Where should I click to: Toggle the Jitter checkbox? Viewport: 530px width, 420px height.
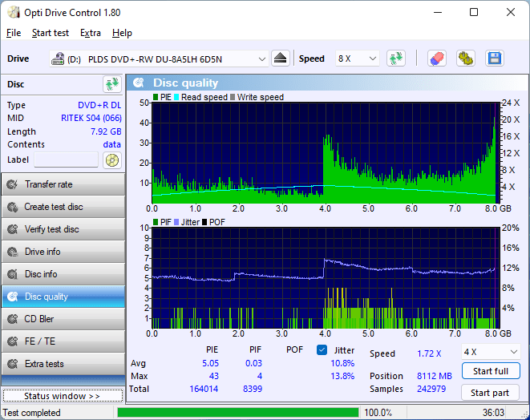point(322,350)
